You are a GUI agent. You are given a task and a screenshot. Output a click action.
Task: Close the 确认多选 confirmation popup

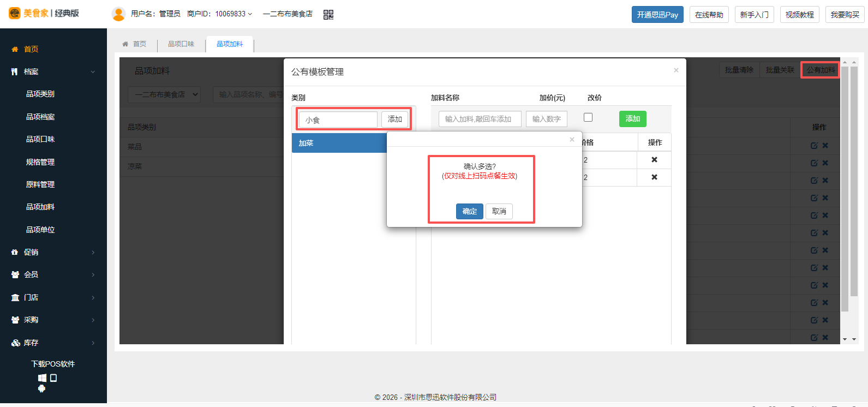click(572, 140)
